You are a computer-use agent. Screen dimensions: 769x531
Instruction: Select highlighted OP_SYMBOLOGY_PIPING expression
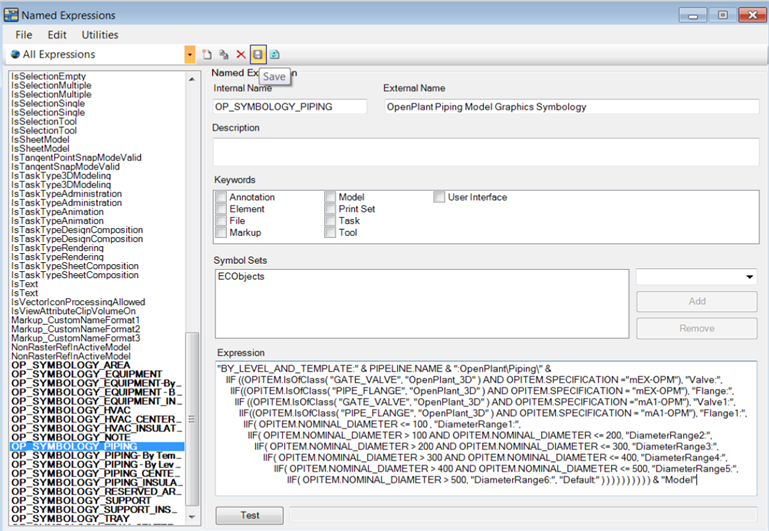point(97,447)
